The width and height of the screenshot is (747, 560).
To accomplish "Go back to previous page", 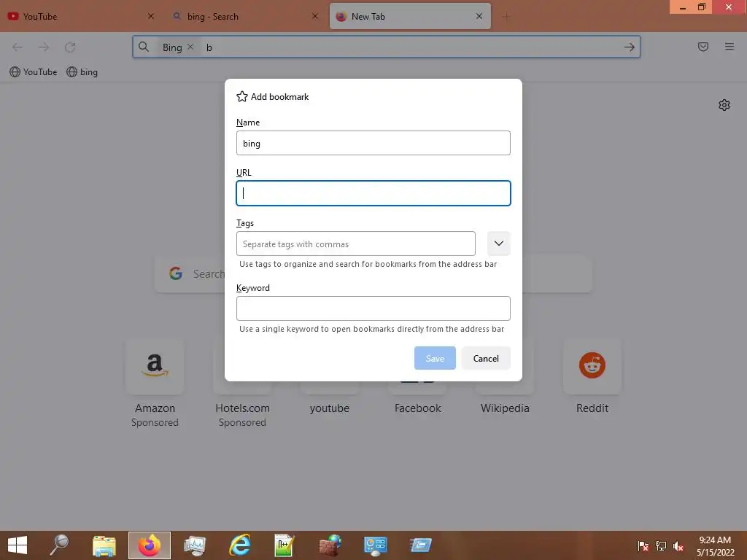I will tap(18, 47).
